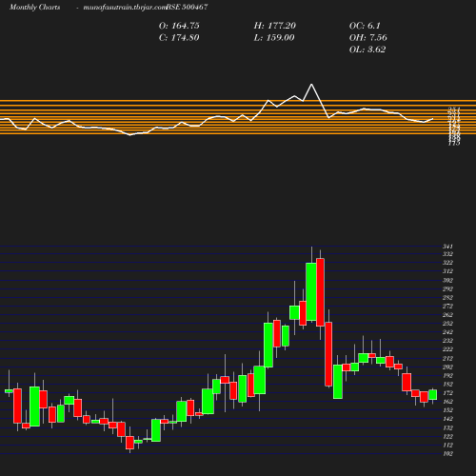Click the 102 price axis label
Image resolution: width=476 pixels, height=476 pixels.
tap(447, 454)
